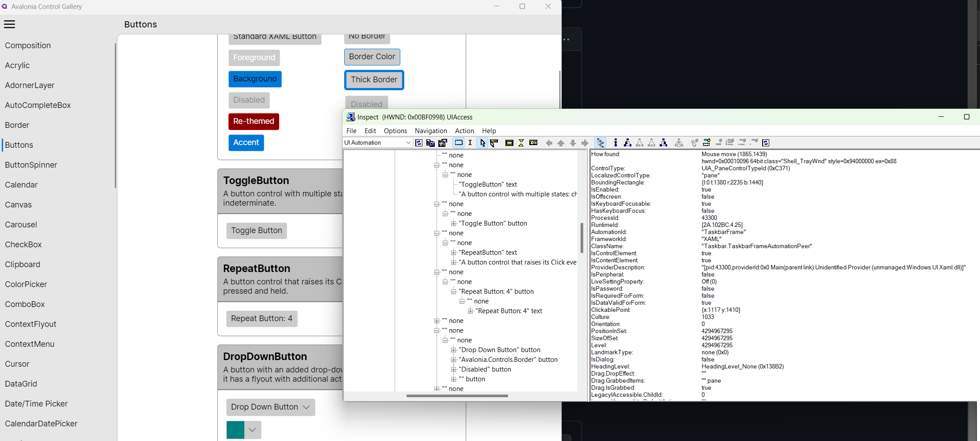Open the Drop Down Button flyout

270,407
